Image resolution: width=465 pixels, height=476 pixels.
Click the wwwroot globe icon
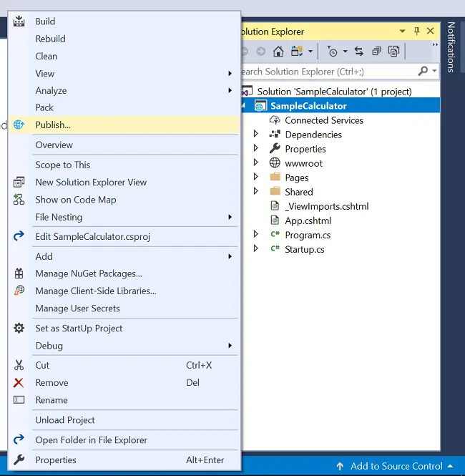pos(275,162)
